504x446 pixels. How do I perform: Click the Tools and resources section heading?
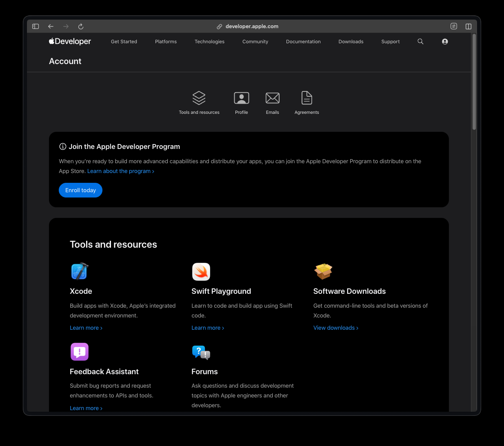pos(113,244)
